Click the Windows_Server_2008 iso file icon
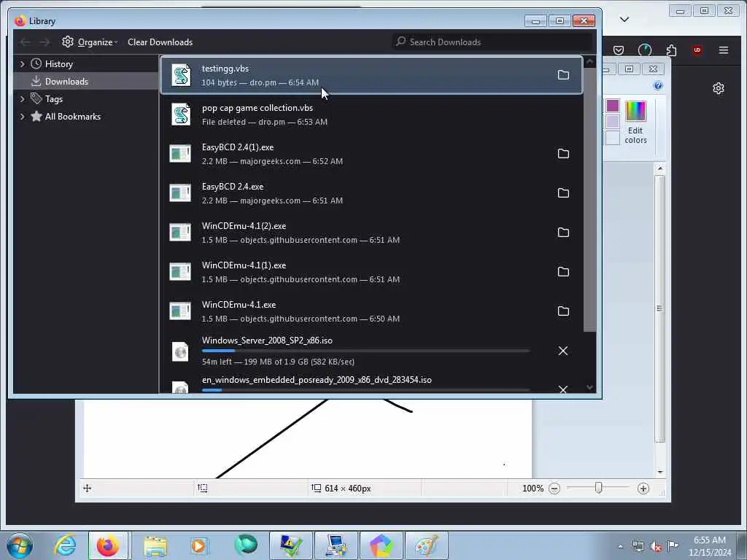 point(180,351)
